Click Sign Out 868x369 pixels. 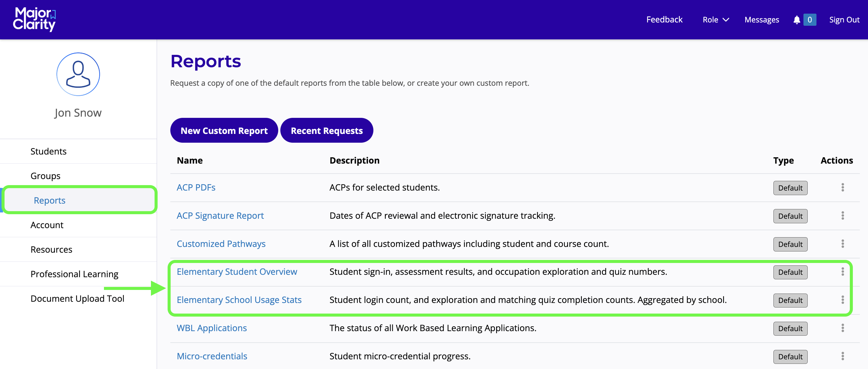tap(844, 20)
